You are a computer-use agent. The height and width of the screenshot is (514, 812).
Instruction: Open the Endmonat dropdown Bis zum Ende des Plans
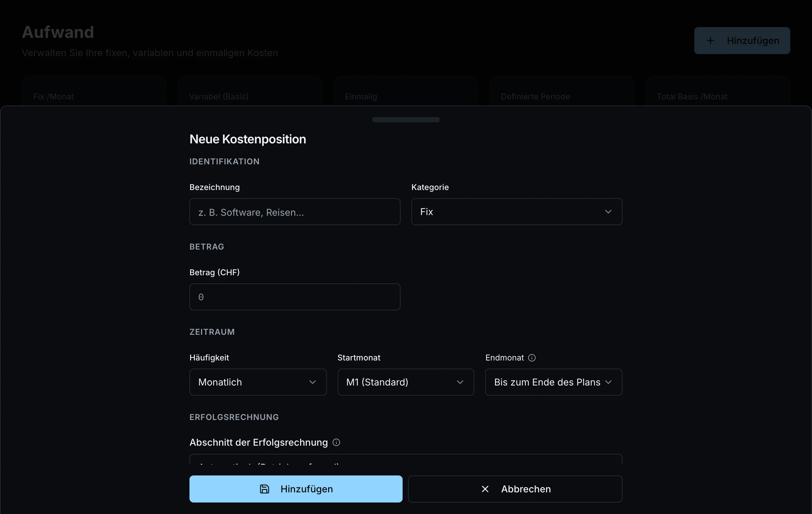point(554,382)
